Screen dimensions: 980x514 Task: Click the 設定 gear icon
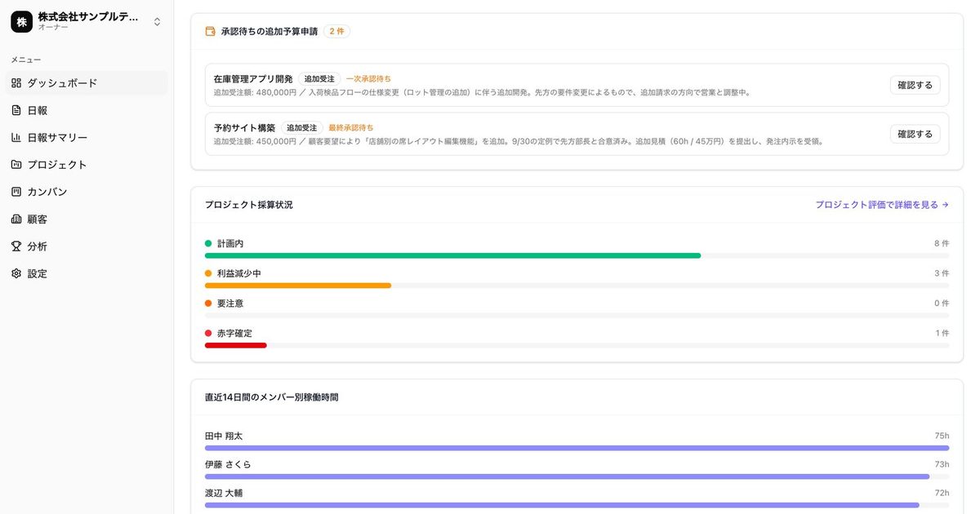point(16,273)
